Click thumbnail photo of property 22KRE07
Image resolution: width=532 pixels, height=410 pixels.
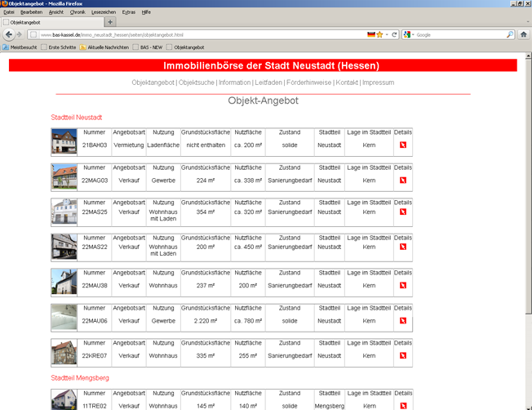(x=64, y=352)
